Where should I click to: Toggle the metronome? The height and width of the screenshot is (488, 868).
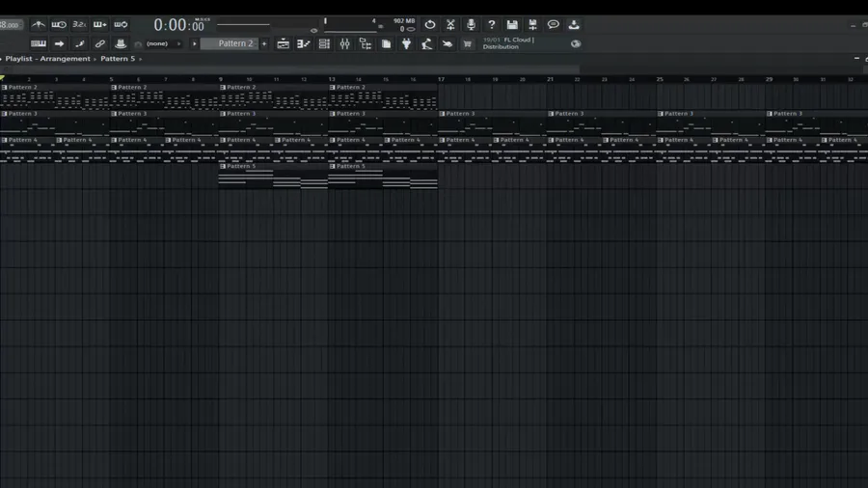[x=39, y=24]
